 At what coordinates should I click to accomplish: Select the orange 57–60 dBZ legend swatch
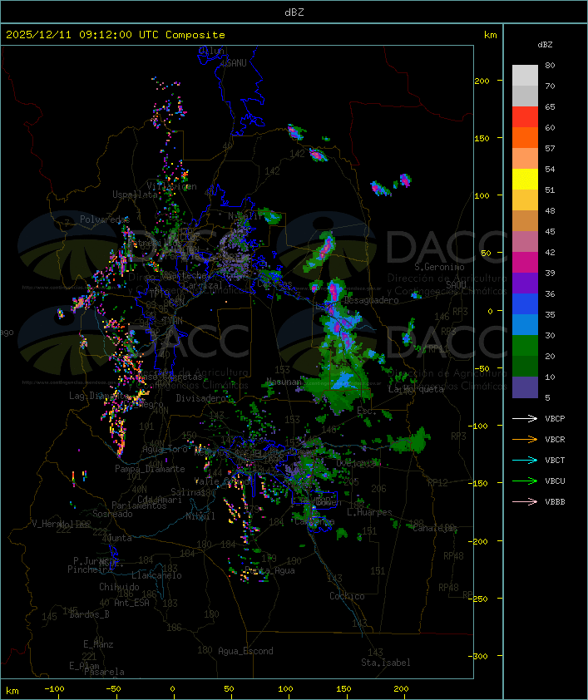[x=525, y=137]
